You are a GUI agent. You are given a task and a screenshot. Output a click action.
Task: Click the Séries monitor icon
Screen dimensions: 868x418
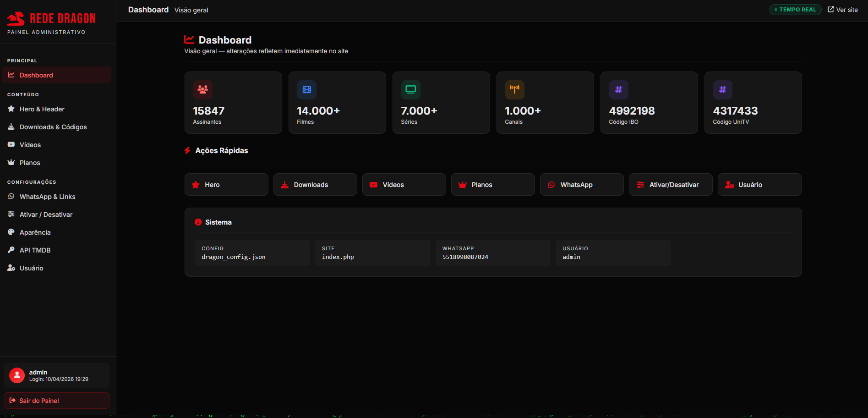click(411, 90)
